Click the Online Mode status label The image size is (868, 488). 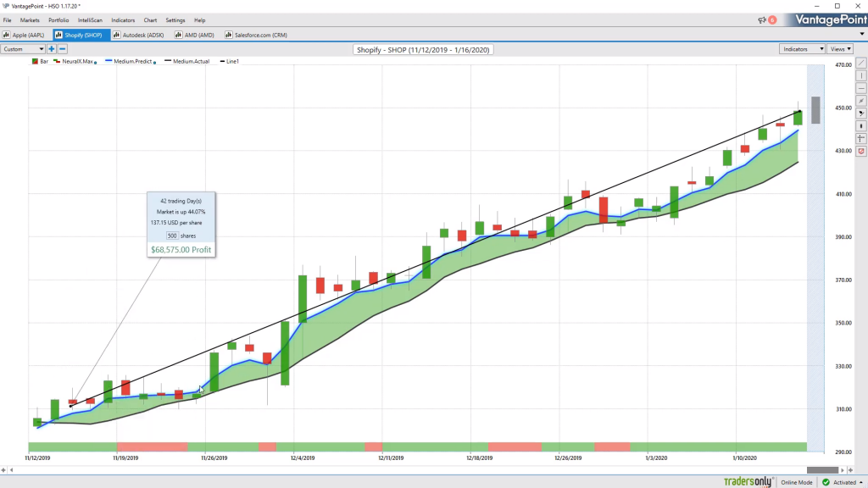pos(797,482)
